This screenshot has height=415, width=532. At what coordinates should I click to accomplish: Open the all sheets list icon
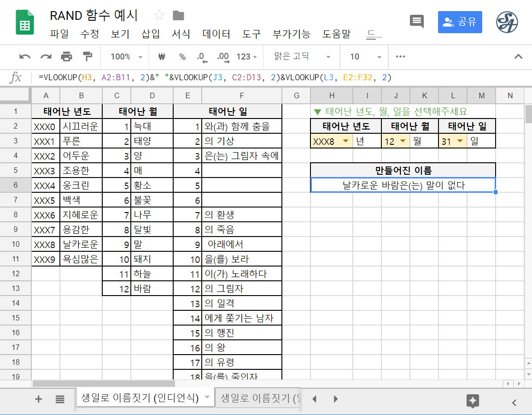(60, 399)
